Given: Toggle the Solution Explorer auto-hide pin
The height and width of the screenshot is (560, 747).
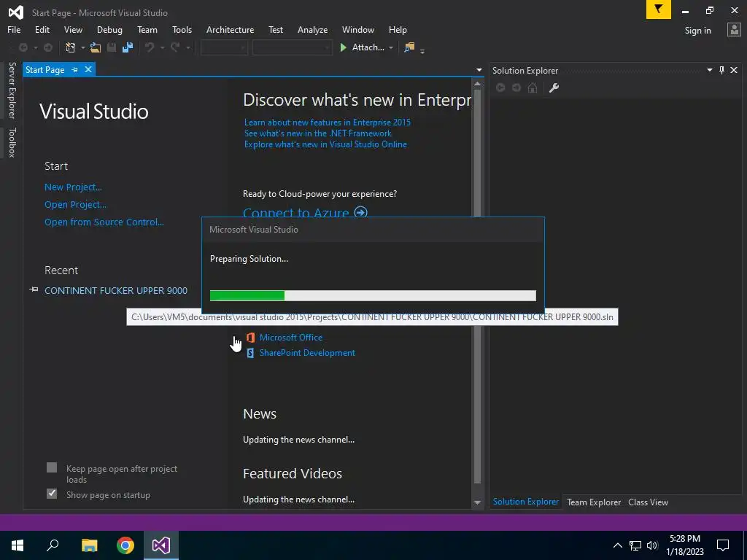Looking at the screenshot, I should point(721,71).
